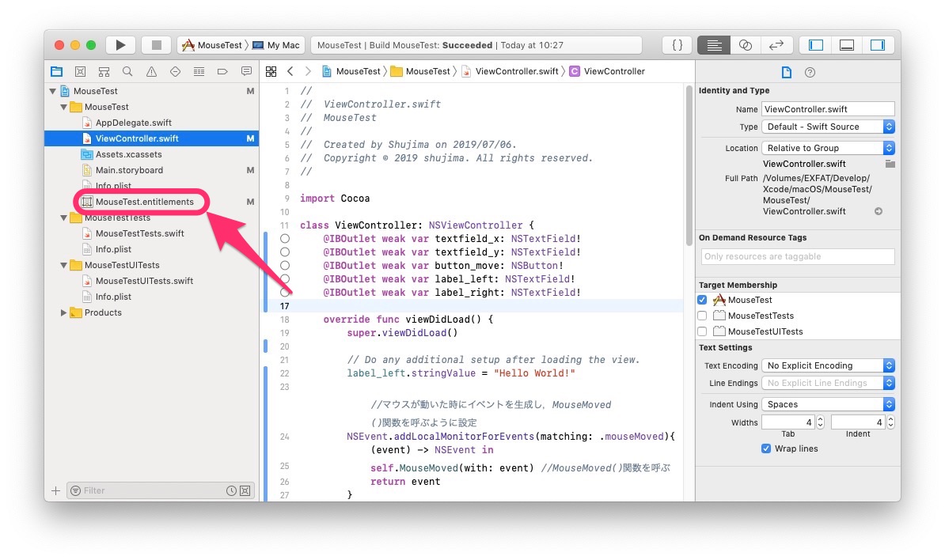
Task: Enable MouseTestUITests target membership
Action: [702, 331]
